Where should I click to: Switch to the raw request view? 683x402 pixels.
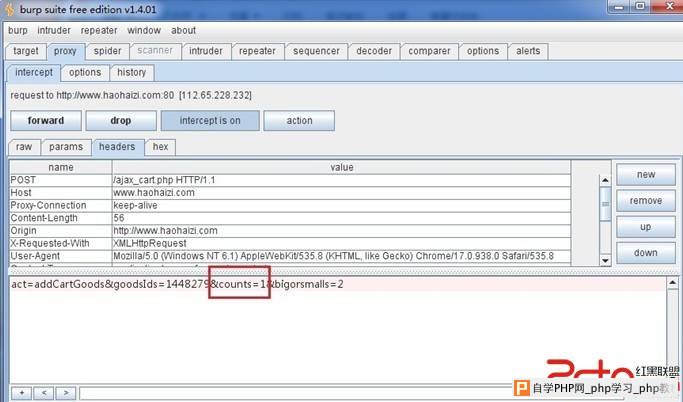pos(24,147)
